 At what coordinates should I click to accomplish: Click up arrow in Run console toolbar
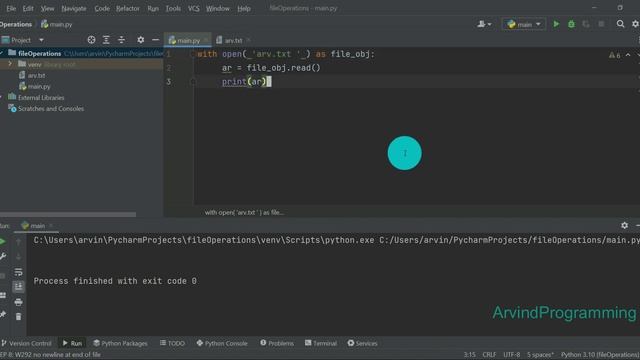click(x=18, y=242)
